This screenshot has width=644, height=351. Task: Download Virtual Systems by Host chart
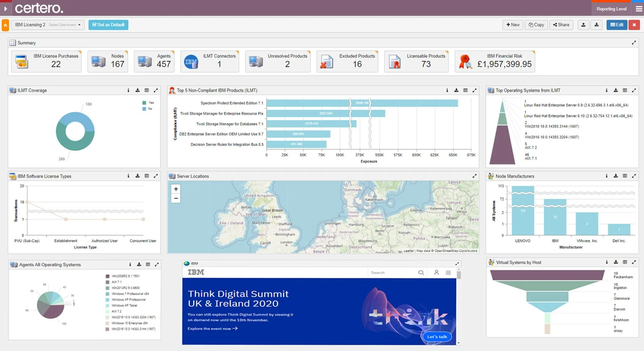coord(616,262)
